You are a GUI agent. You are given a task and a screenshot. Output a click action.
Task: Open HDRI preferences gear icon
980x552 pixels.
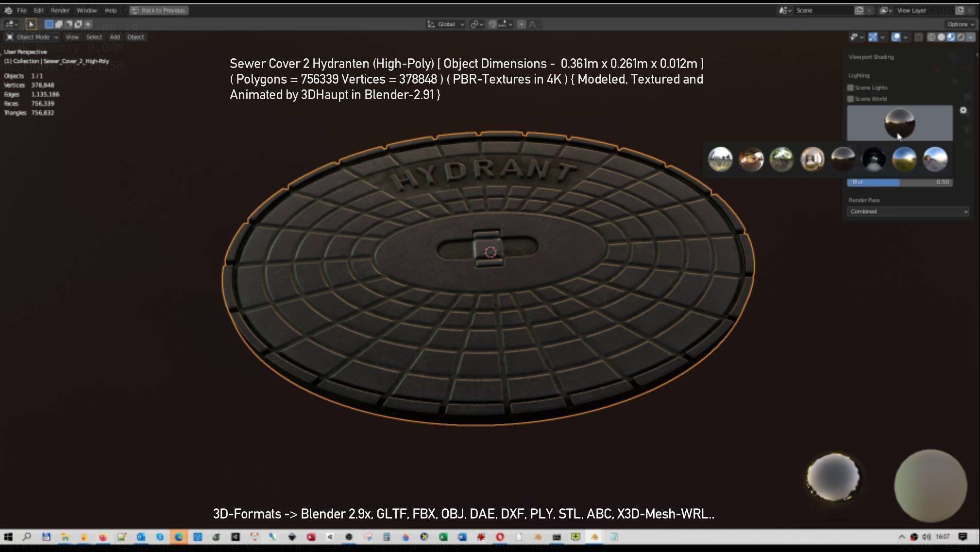[963, 110]
